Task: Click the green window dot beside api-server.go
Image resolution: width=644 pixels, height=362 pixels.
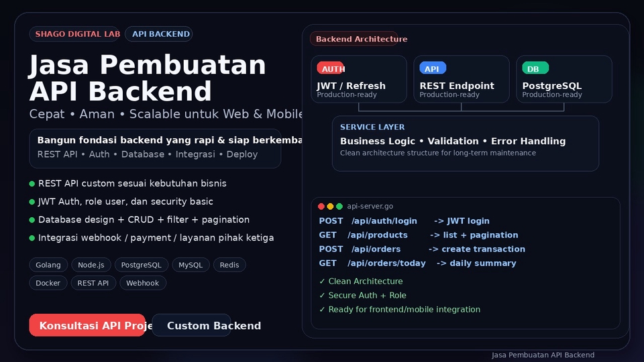Action: coord(339,206)
